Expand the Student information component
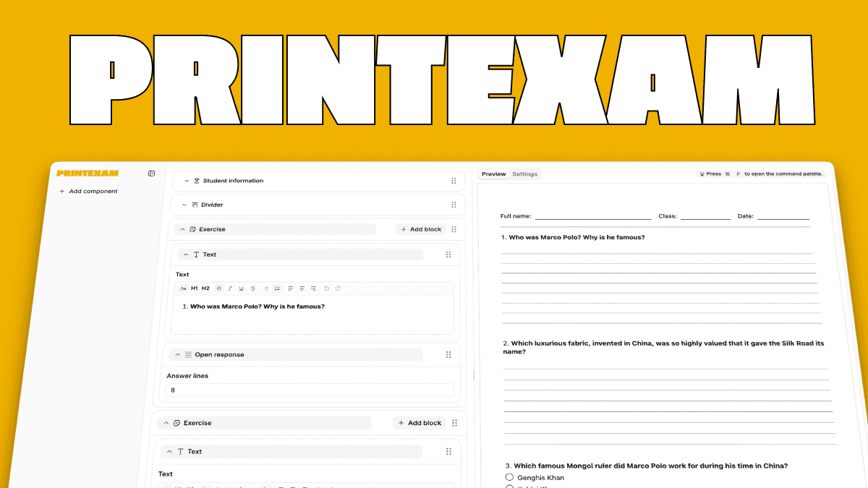 pyautogui.click(x=187, y=181)
